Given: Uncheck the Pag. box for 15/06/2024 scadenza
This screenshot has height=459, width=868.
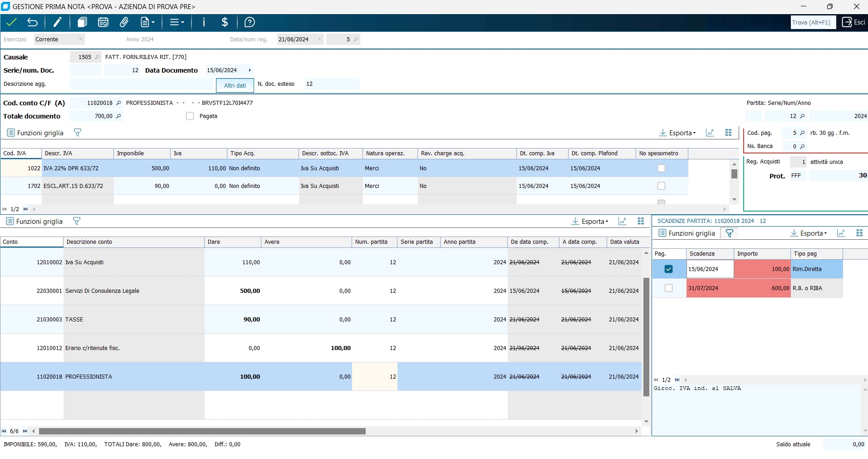Looking at the screenshot, I should [x=668, y=269].
